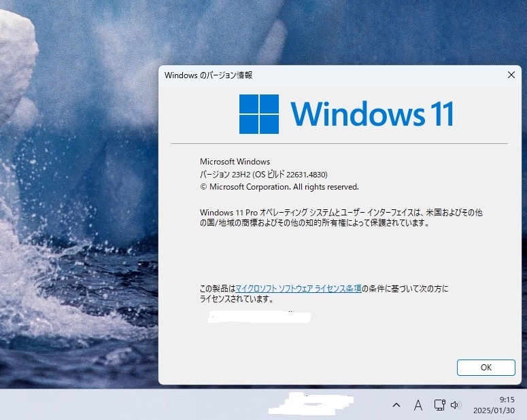Viewport: 527px width, 420px height.
Task: Click the Windows 11 logo image
Action: click(x=347, y=114)
